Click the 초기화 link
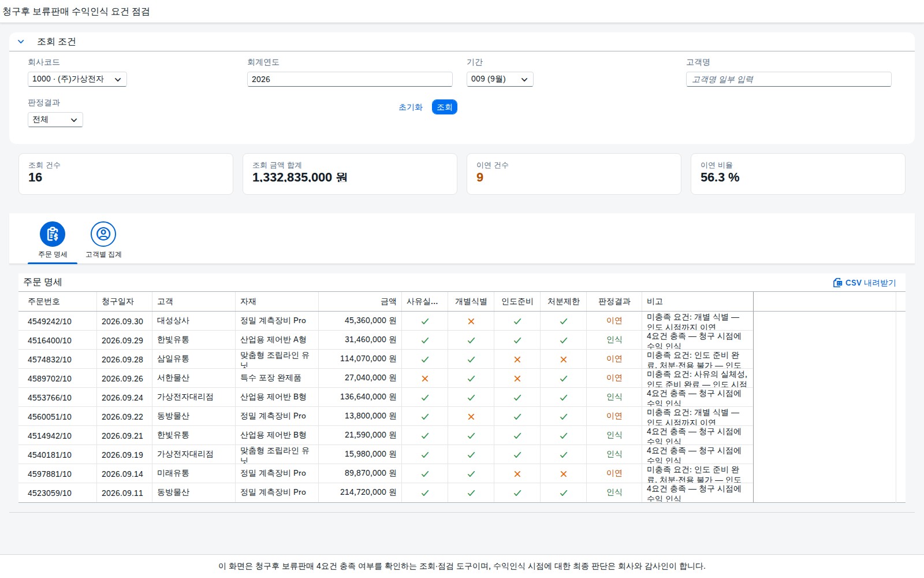 [x=411, y=107]
